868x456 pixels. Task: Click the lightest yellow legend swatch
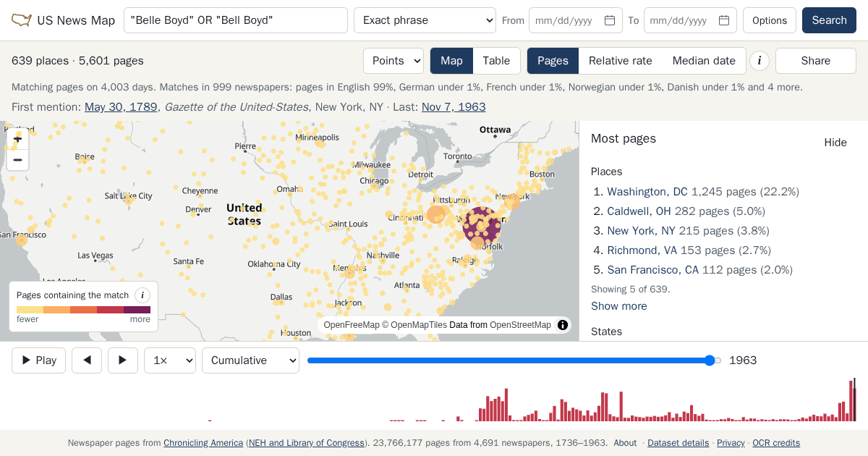click(30, 310)
